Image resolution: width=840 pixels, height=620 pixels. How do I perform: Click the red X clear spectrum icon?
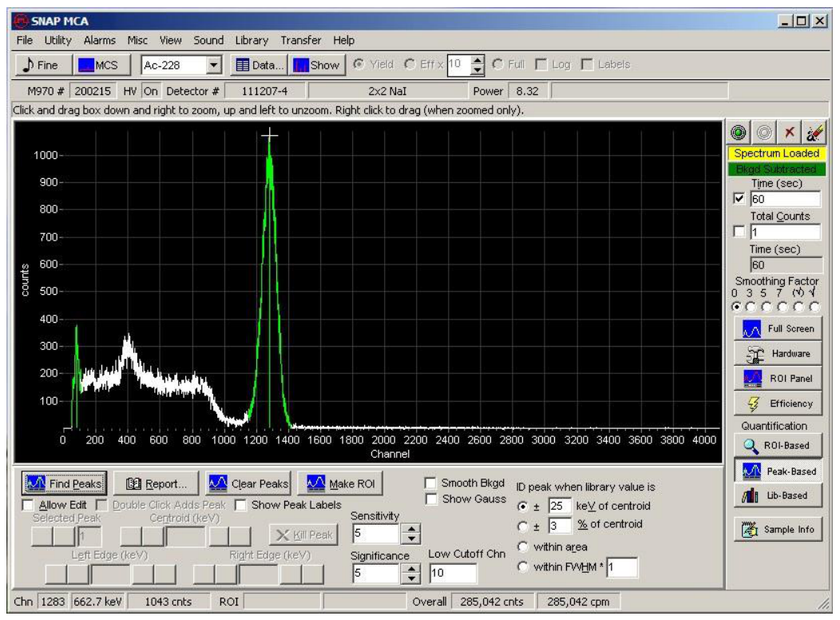(789, 133)
